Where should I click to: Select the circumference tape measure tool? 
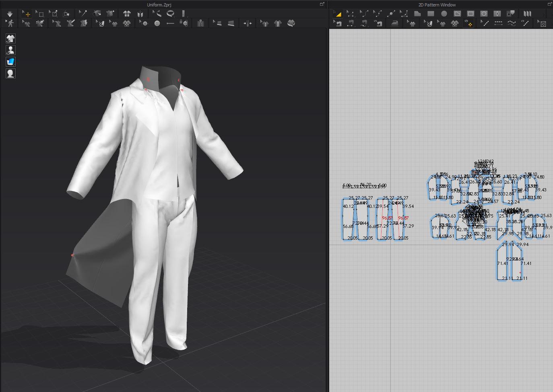tap(170, 14)
